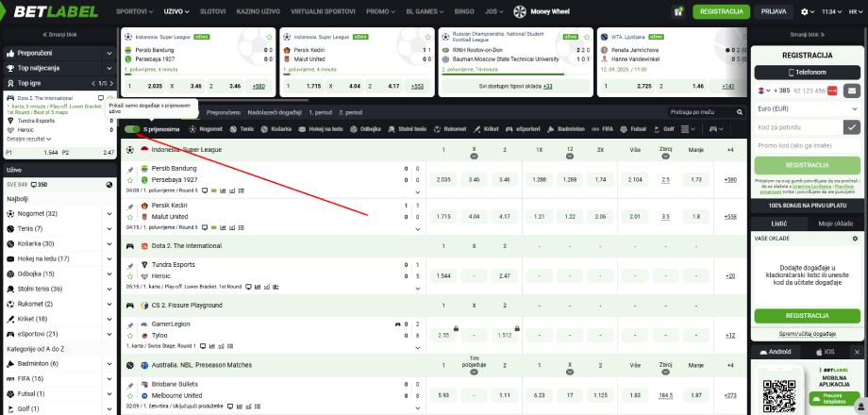This screenshot has height=415, width=868.
Task: Filter live events by Odbojka
Action: (365, 129)
